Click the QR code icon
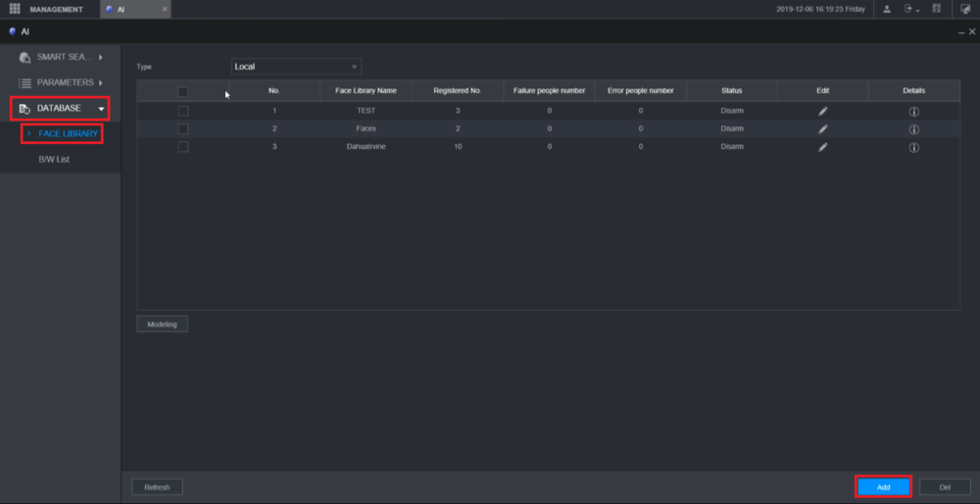The height and width of the screenshot is (504, 980). pos(936,9)
